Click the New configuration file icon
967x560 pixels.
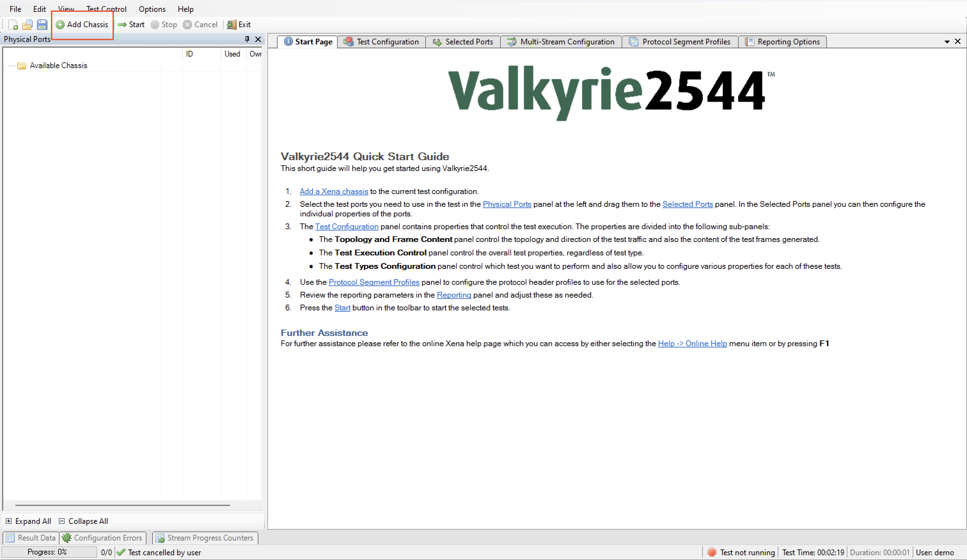pyautogui.click(x=13, y=25)
